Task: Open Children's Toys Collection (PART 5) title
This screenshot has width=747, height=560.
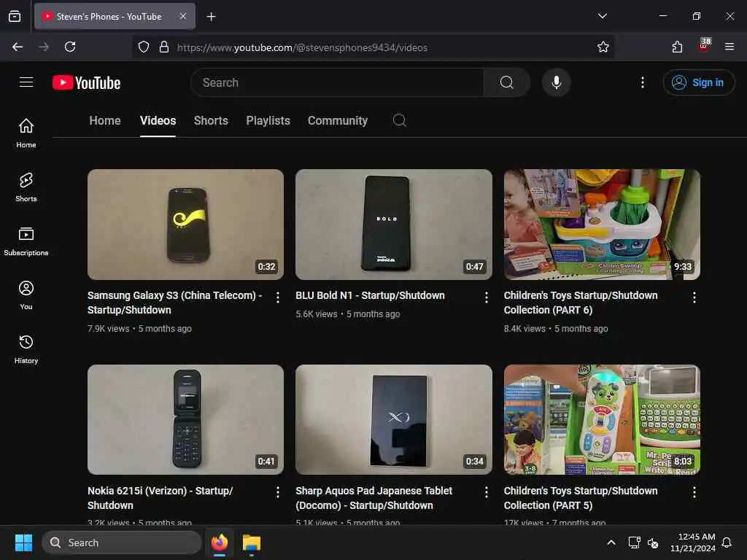Action: 581,497
